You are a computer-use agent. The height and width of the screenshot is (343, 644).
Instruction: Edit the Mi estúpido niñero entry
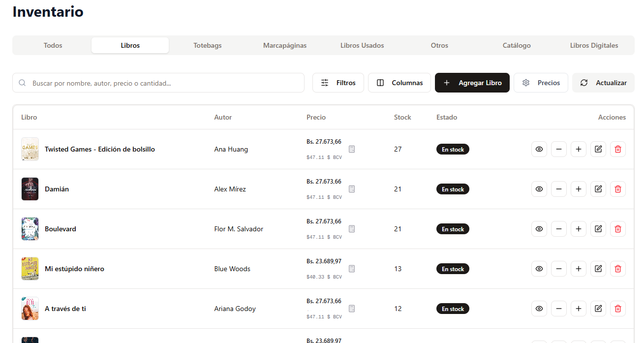(598, 269)
